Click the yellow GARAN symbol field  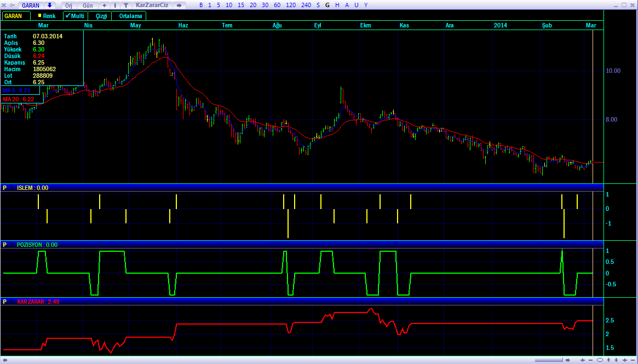16,16
